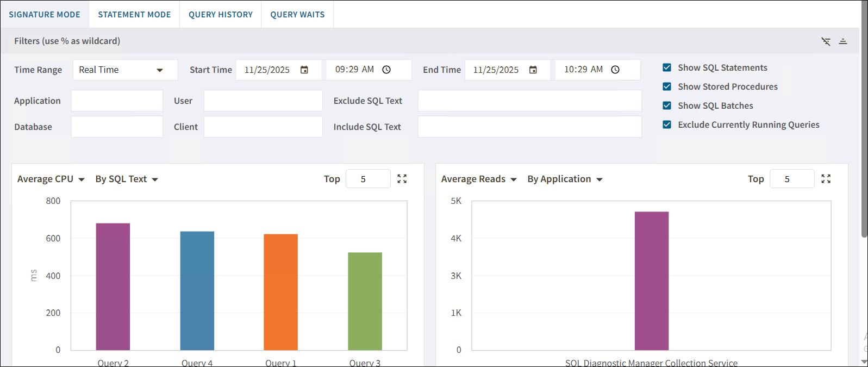Uncheck Show SQL Statements
The image size is (868, 367).
tap(667, 67)
